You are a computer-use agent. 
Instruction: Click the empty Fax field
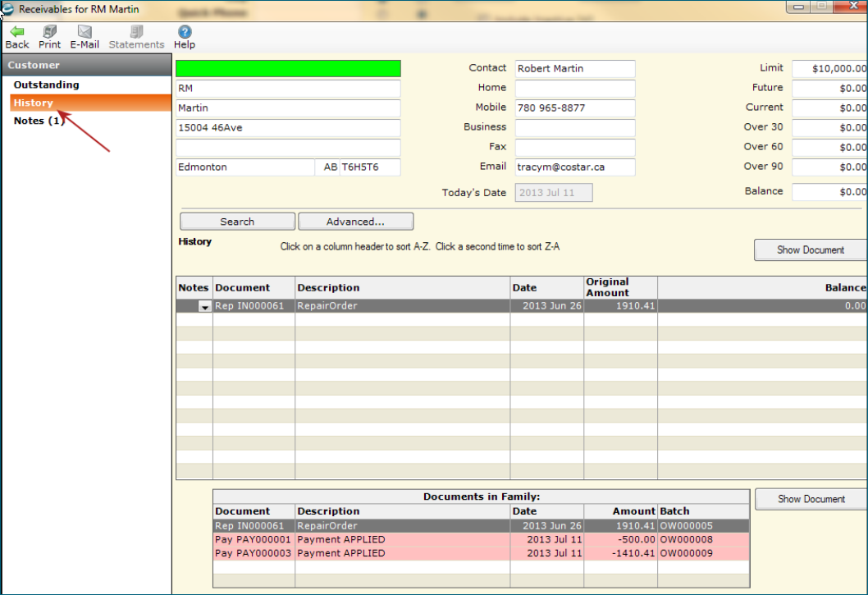pos(574,148)
